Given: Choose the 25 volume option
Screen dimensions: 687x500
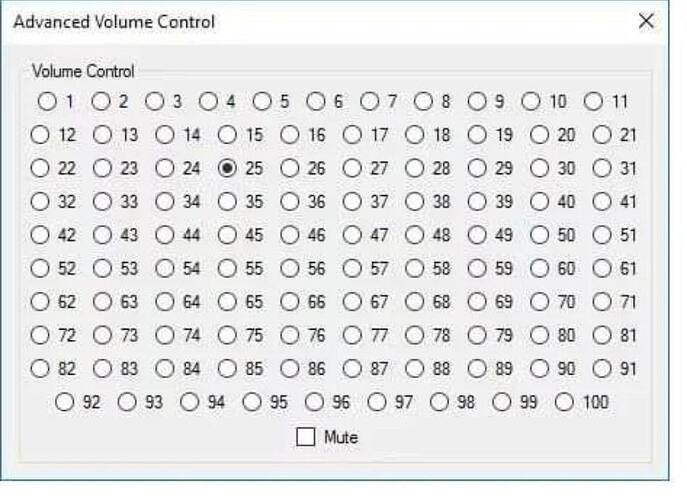Looking at the screenshot, I should (228, 168).
